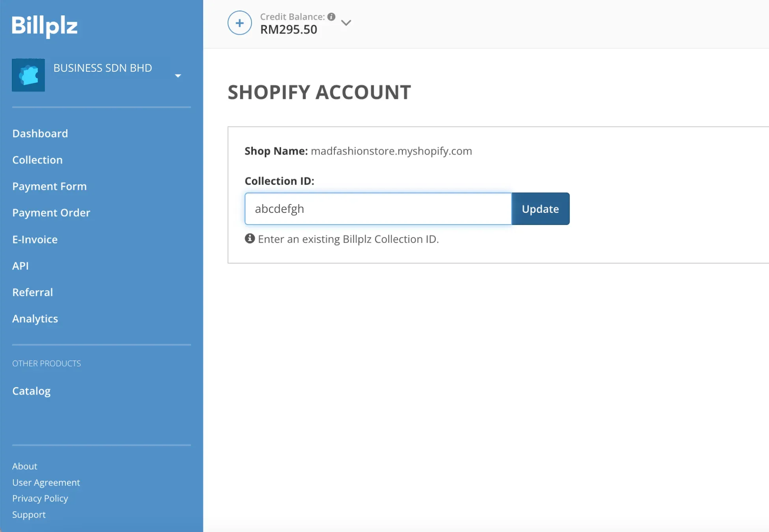This screenshot has height=532, width=769.
Task: Open the Catalog product
Action: 31,391
